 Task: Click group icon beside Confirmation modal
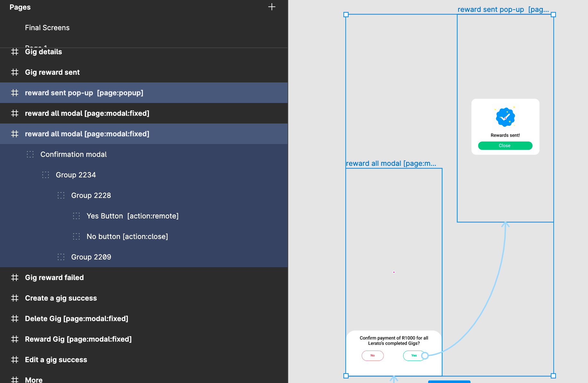pyautogui.click(x=30, y=154)
